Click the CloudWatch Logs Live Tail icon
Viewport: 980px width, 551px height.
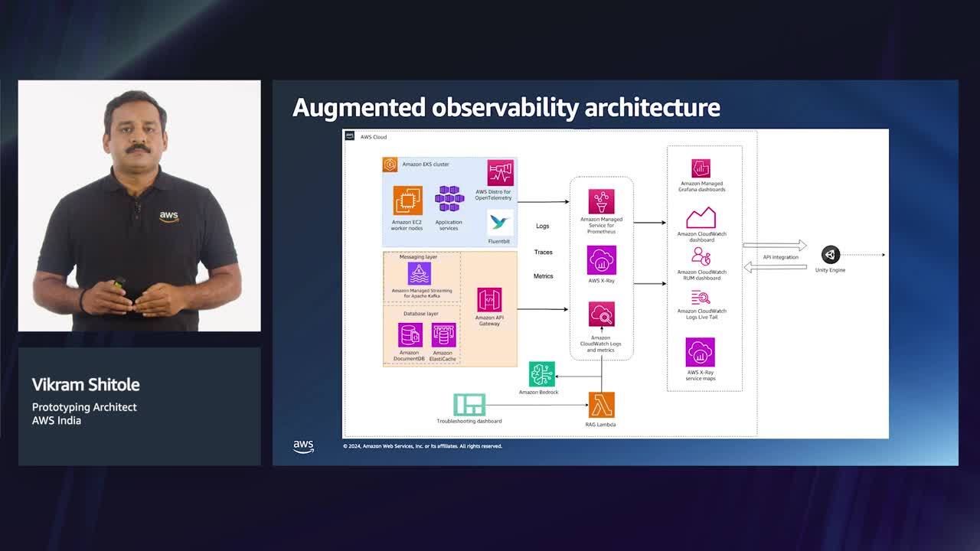click(701, 298)
